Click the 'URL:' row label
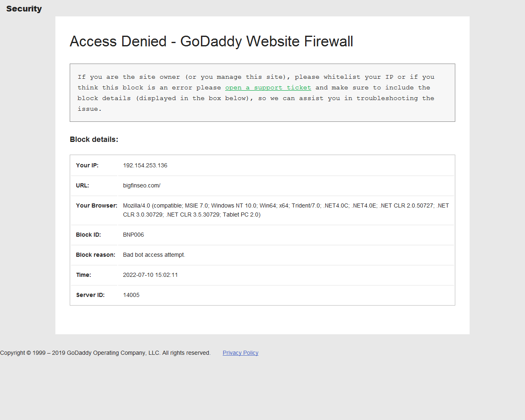This screenshot has height=420, width=525. click(82, 185)
